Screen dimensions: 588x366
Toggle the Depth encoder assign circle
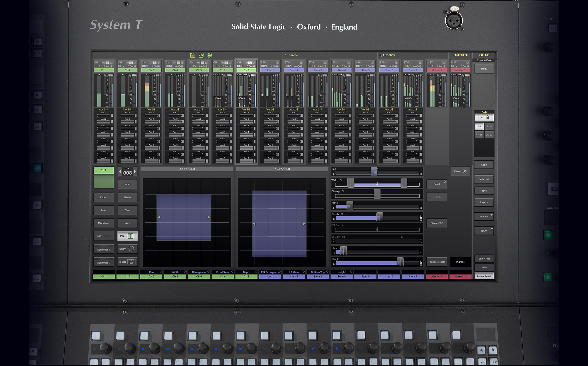point(256,272)
